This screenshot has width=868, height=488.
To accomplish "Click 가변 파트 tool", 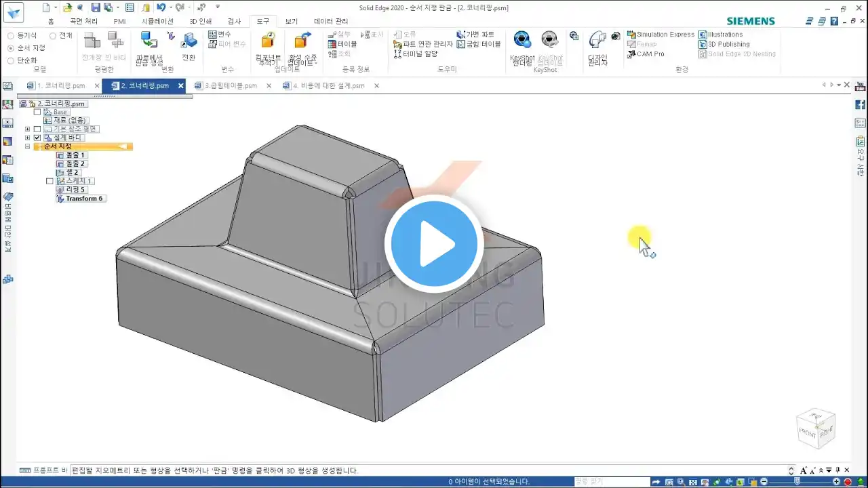I will pos(476,35).
